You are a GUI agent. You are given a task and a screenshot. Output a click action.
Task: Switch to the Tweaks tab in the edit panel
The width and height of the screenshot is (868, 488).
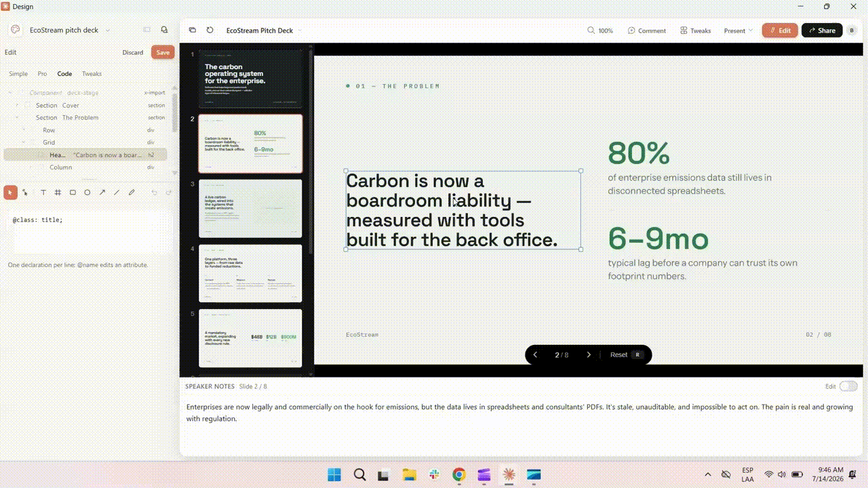[92, 74]
